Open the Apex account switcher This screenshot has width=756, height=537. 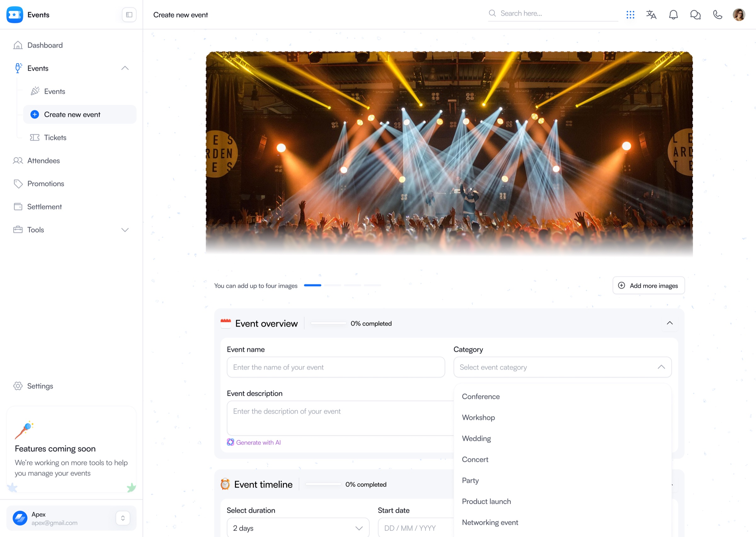(x=123, y=518)
